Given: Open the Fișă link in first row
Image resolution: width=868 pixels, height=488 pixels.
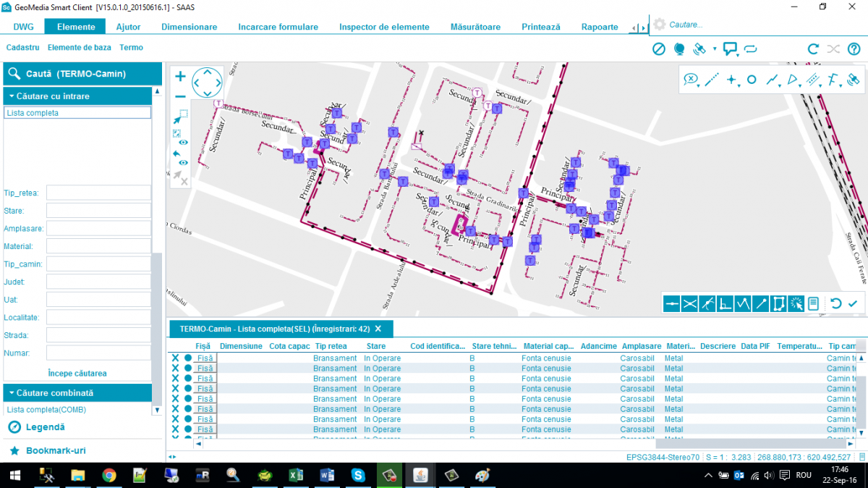Looking at the screenshot, I should point(205,358).
